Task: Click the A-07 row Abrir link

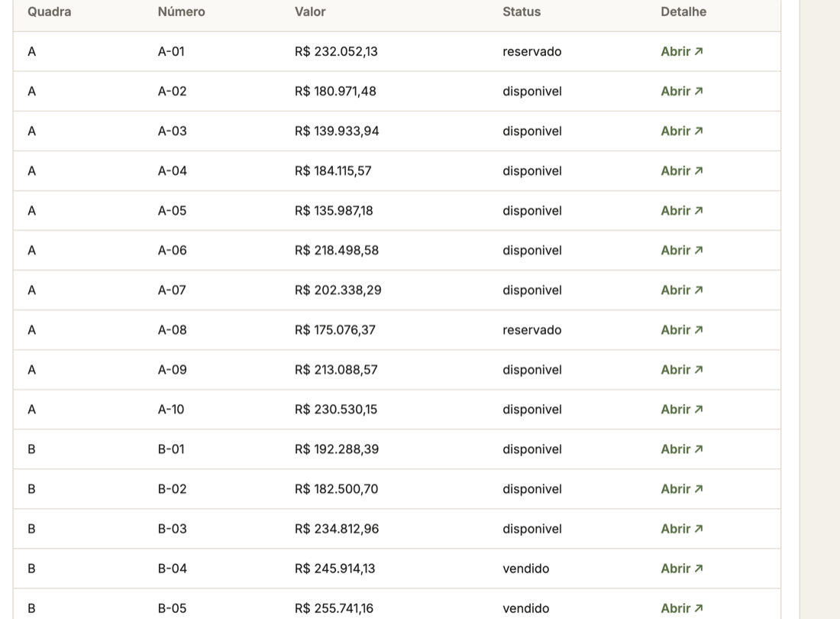Action: [681, 290]
